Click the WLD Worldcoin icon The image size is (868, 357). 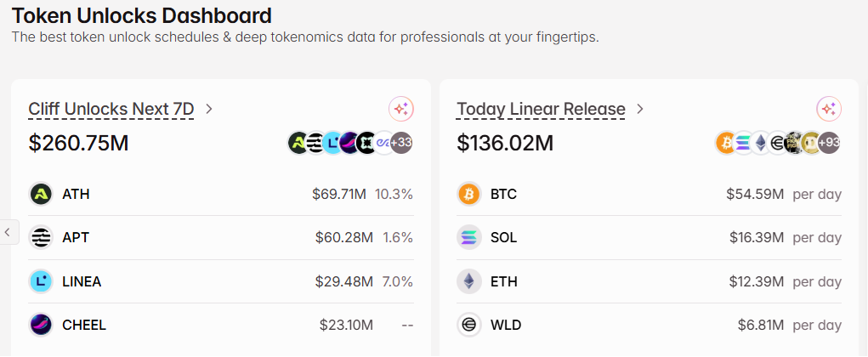click(x=469, y=325)
